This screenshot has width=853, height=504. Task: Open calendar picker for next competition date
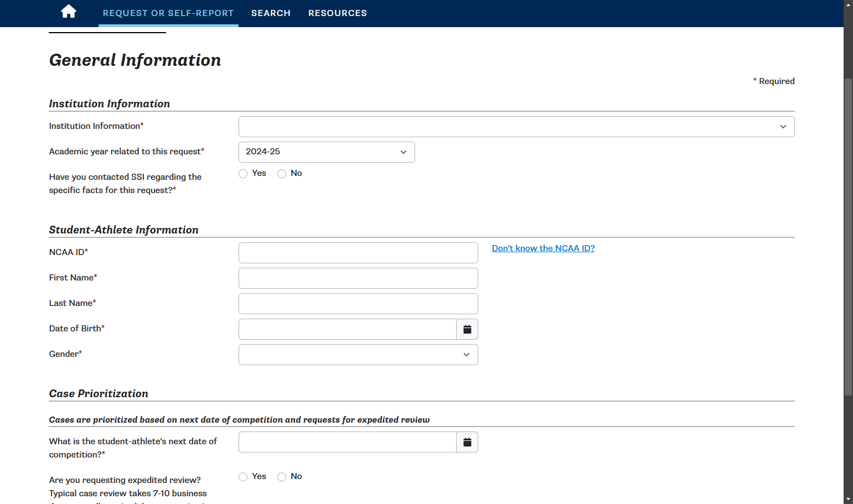[x=467, y=442]
